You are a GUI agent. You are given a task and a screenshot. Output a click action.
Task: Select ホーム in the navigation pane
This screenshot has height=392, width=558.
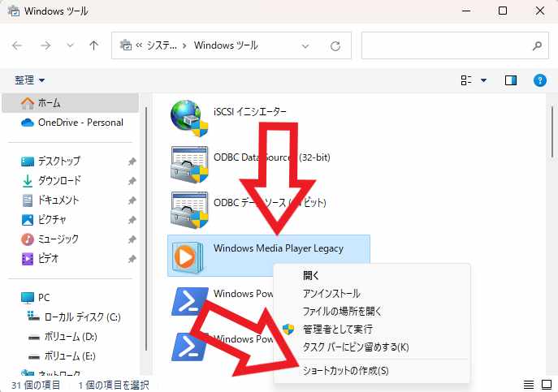pos(71,103)
